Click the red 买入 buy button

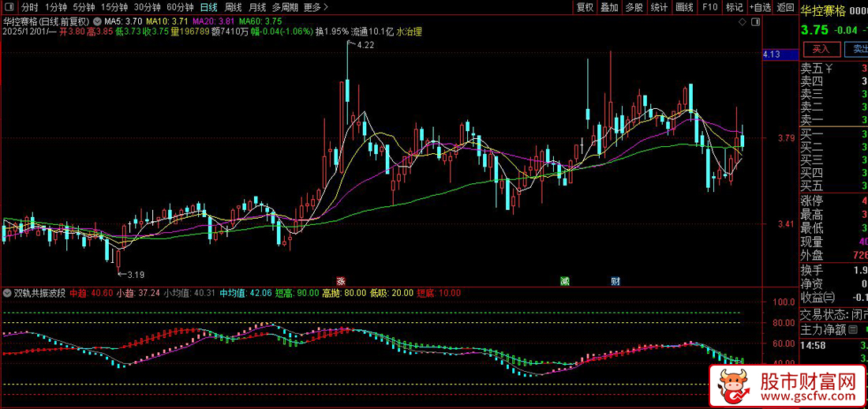tap(821, 49)
